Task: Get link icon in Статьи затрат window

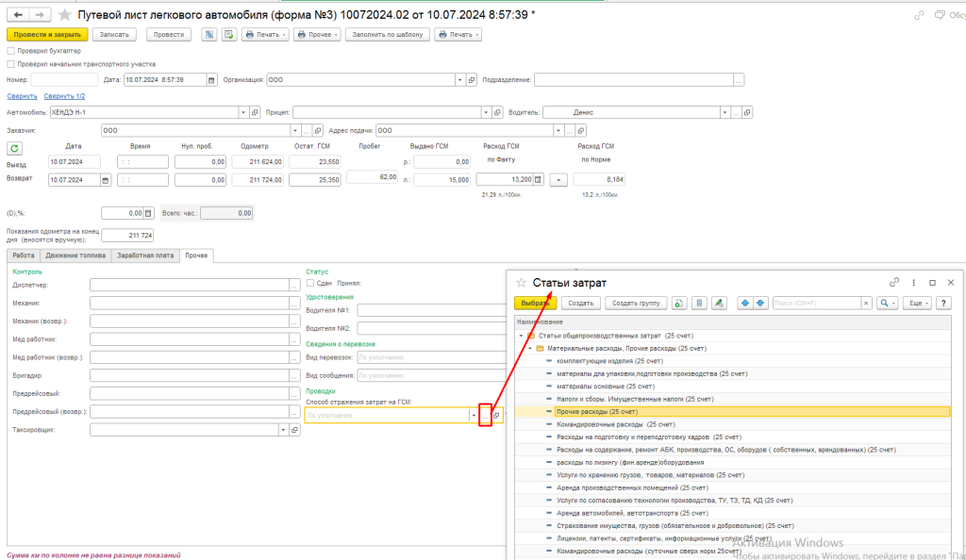Action: pos(894,283)
